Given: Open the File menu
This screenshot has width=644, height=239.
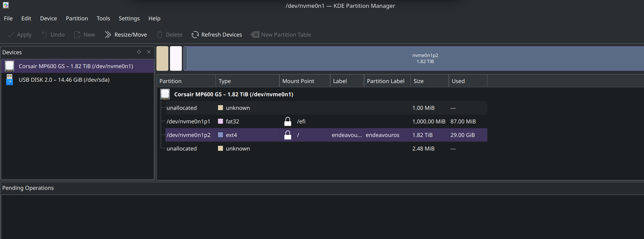Looking at the screenshot, I should point(8,18).
